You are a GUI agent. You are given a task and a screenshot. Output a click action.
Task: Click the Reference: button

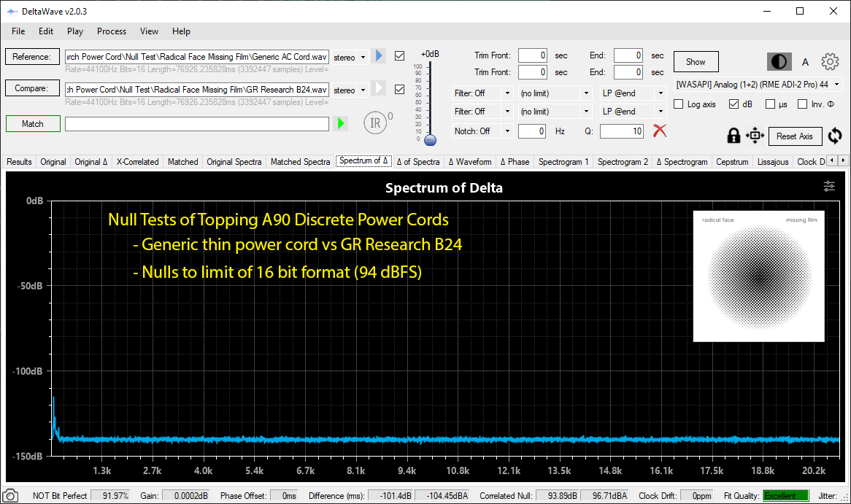click(33, 56)
